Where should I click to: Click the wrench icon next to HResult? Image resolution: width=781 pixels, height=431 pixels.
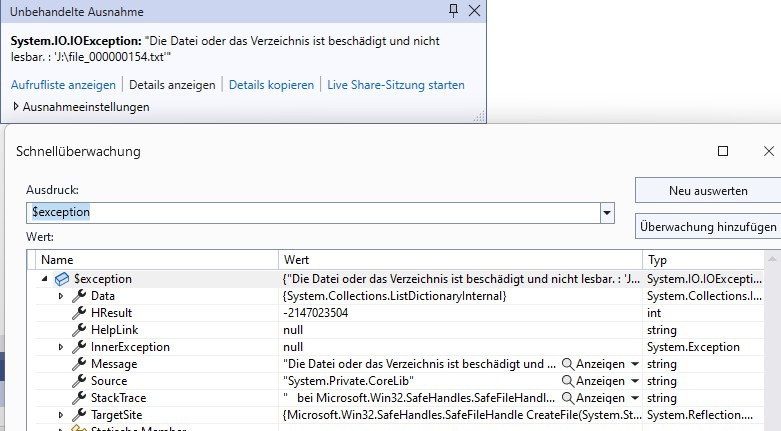(79, 313)
